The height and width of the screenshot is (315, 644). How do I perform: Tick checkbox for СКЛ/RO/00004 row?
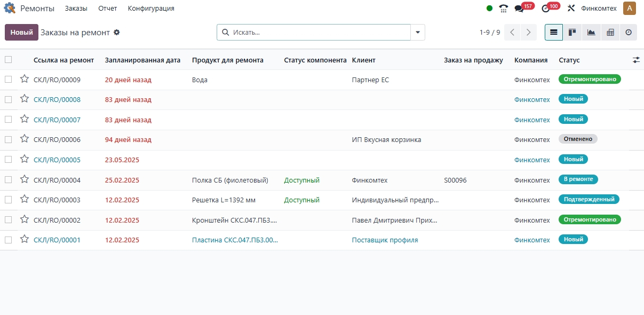[x=8, y=180]
